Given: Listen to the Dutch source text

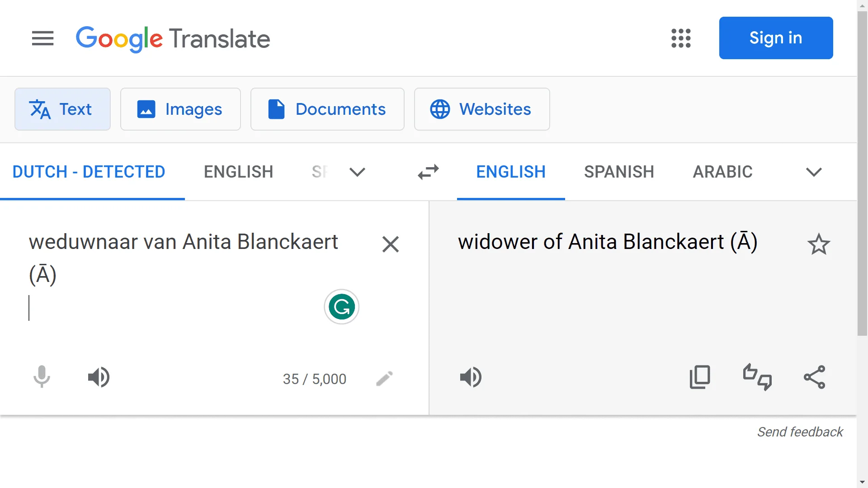Looking at the screenshot, I should pos(99,377).
